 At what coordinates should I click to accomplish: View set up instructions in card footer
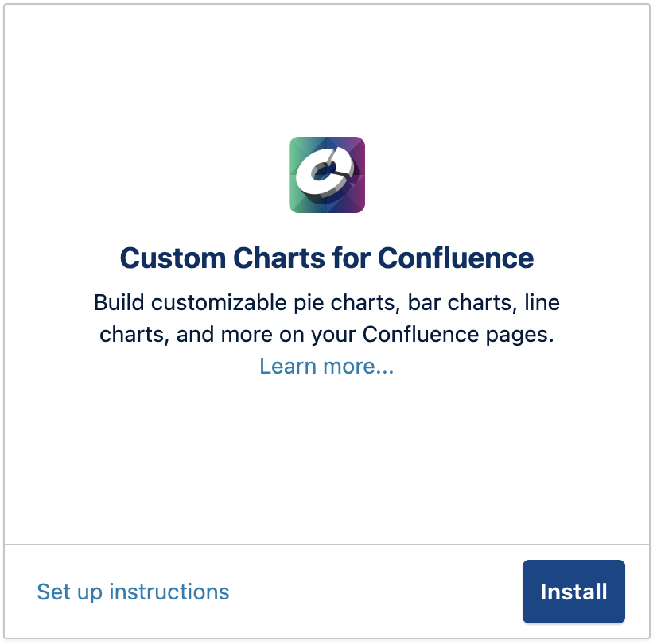tap(133, 592)
